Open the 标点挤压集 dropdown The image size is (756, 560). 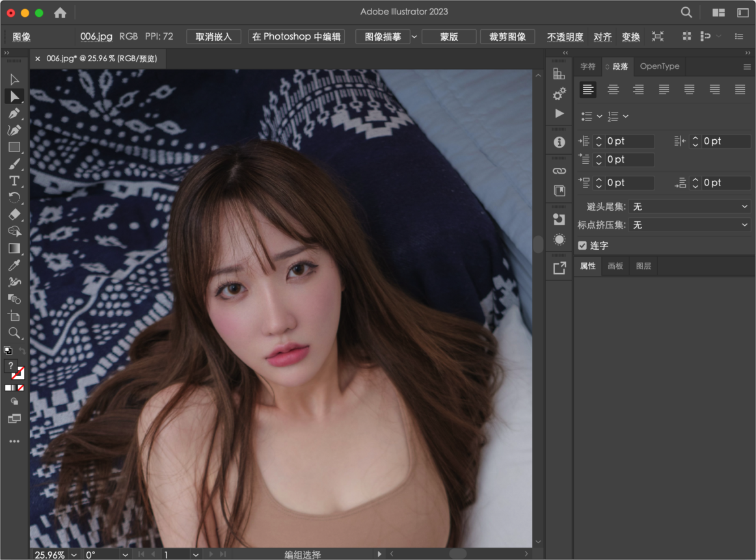(x=689, y=224)
